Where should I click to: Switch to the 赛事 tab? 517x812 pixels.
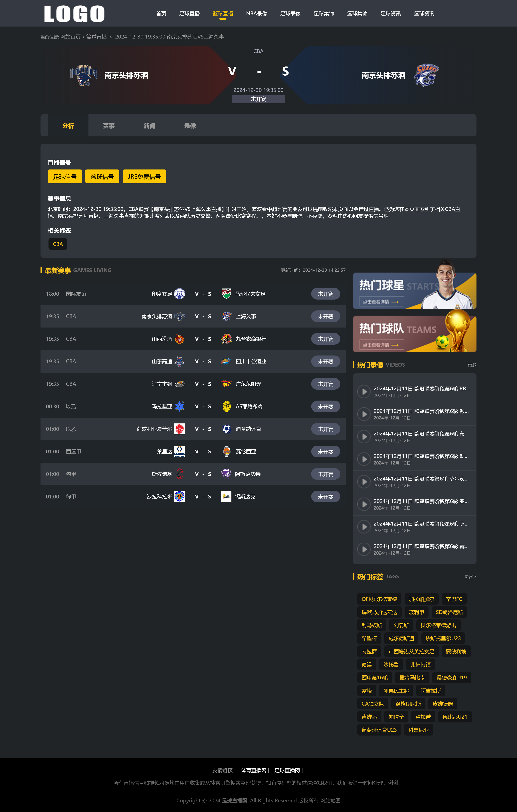109,126
